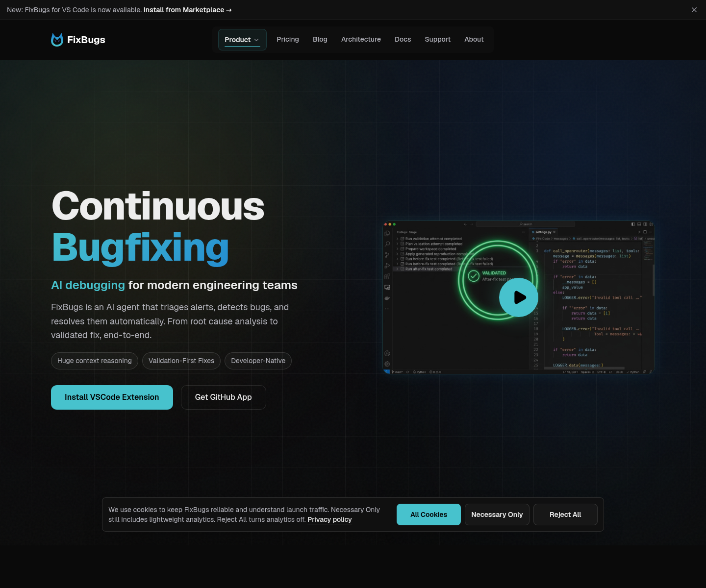Navigate to Architecture in the navbar
Viewport: 706px width, 588px height.
361,39
